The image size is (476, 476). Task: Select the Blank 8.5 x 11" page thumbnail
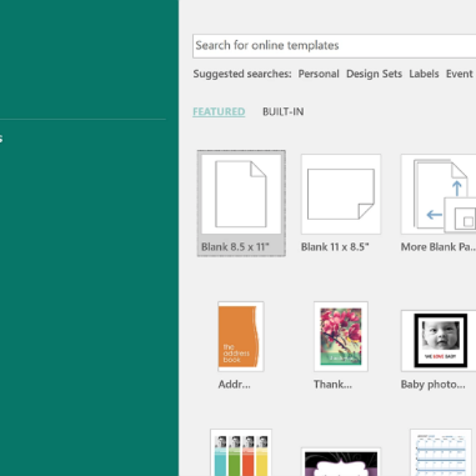pyautogui.click(x=241, y=193)
